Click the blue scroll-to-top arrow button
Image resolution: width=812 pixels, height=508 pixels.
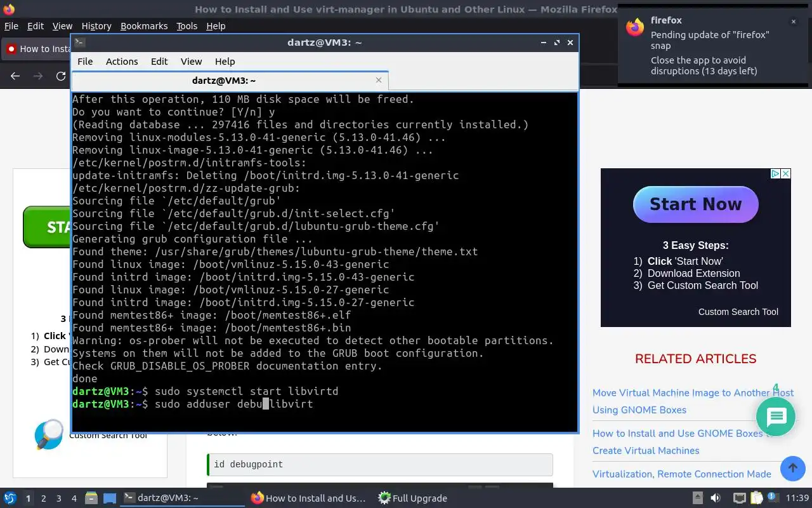click(x=792, y=469)
